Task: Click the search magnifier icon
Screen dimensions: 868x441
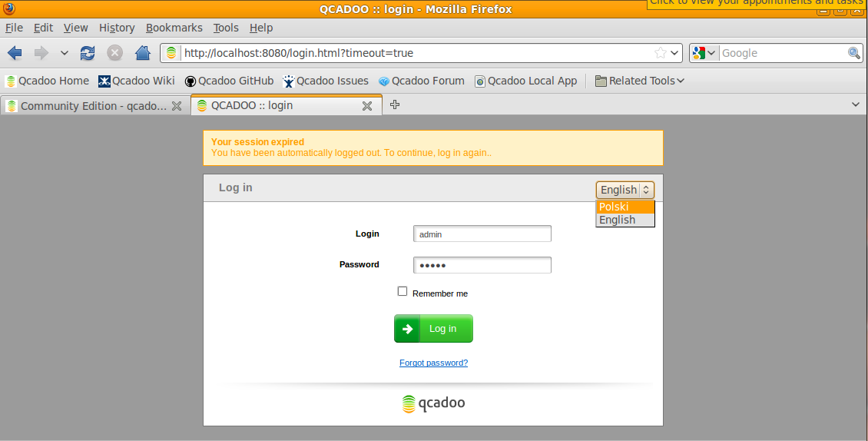Action: [854, 53]
